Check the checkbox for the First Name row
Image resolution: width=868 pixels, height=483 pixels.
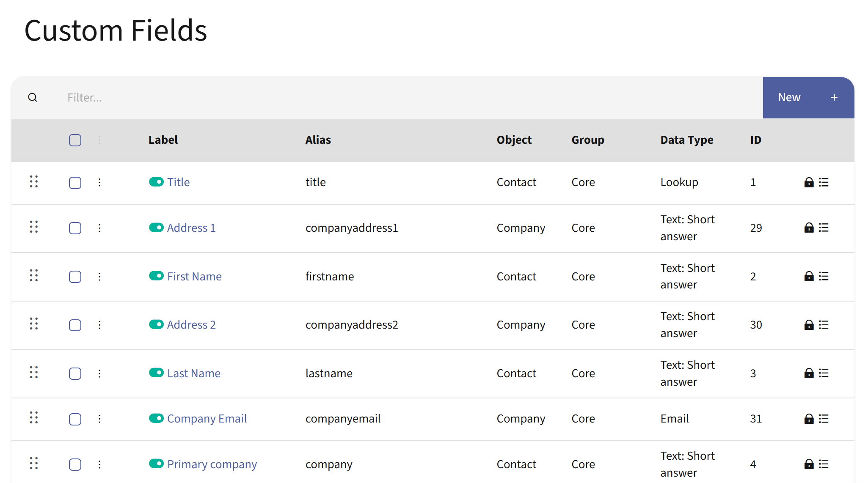75,277
